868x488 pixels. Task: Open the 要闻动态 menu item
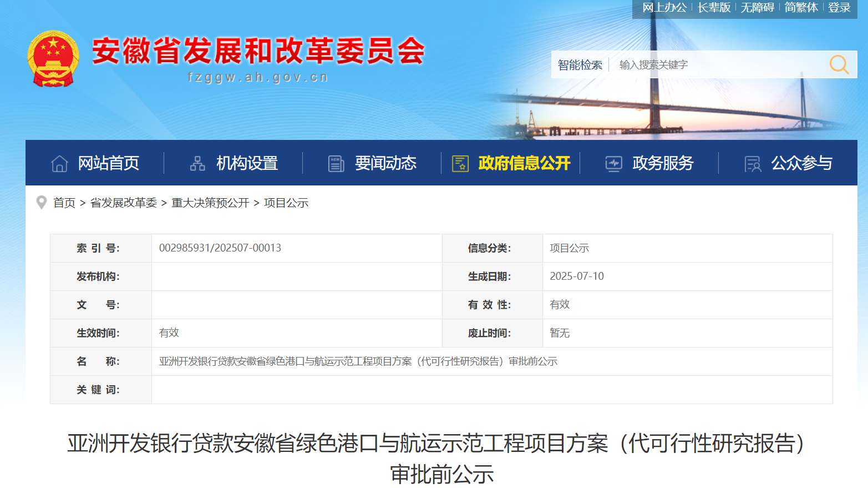[385, 163]
